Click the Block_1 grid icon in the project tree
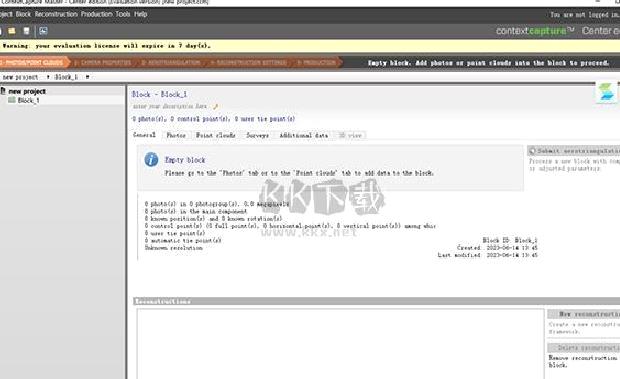The height and width of the screenshot is (379, 620). [12, 100]
